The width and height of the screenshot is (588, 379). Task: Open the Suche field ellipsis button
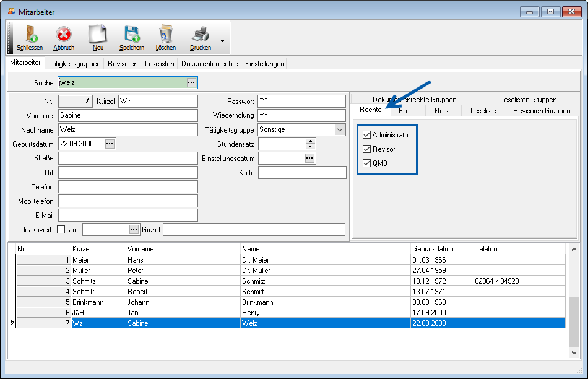[x=191, y=82]
